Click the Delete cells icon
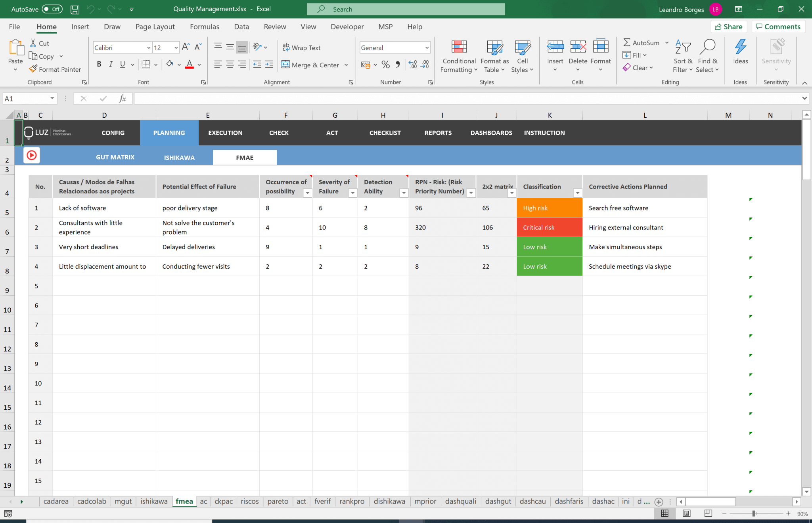The image size is (812, 523). click(578, 47)
